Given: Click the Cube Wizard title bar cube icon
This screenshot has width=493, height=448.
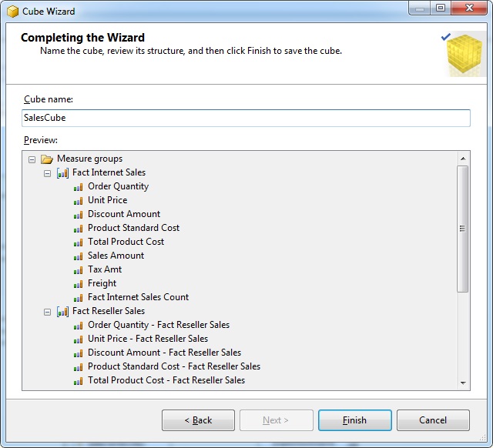Looking at the screenshot, I should [12, 12].
